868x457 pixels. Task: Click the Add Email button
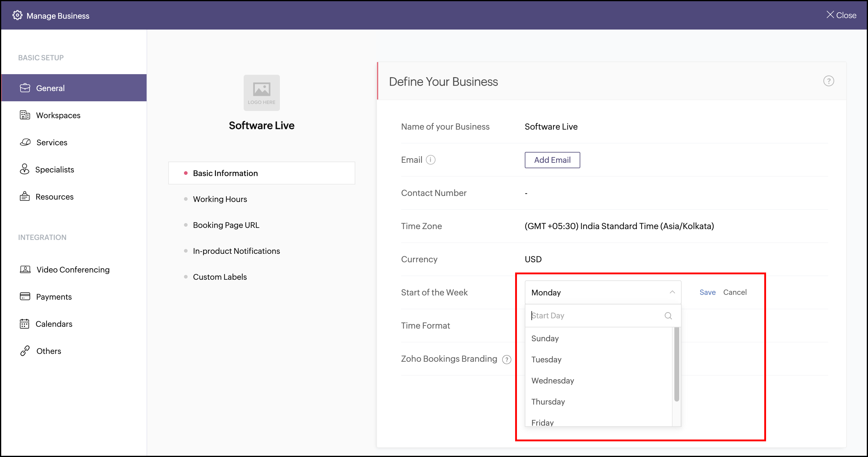(552, 160)
